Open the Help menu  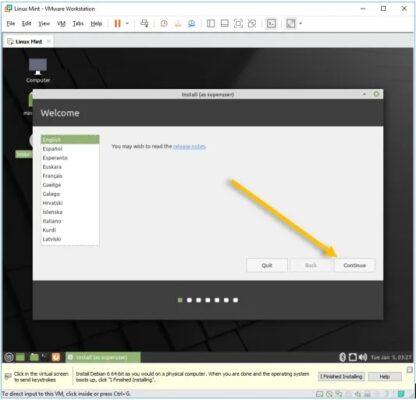click(96, 23)
